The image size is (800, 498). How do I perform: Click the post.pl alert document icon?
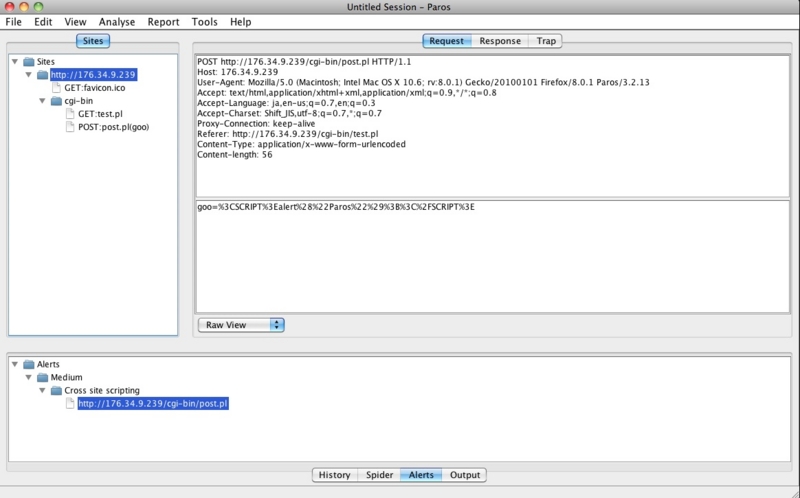click(x=70, y=404)
